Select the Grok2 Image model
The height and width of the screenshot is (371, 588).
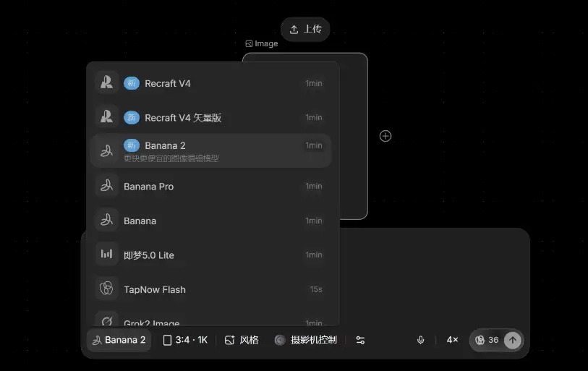(210, 318)
